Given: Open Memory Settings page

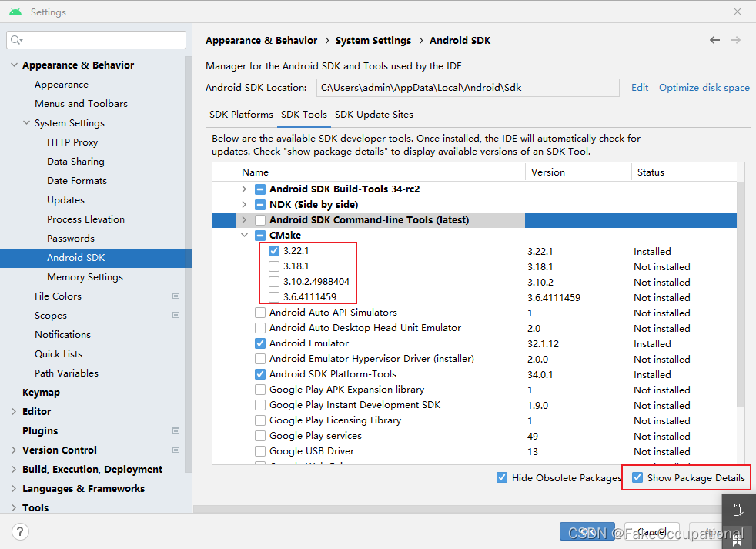Looking at the screenshot, I should click(x=85, y=277).
